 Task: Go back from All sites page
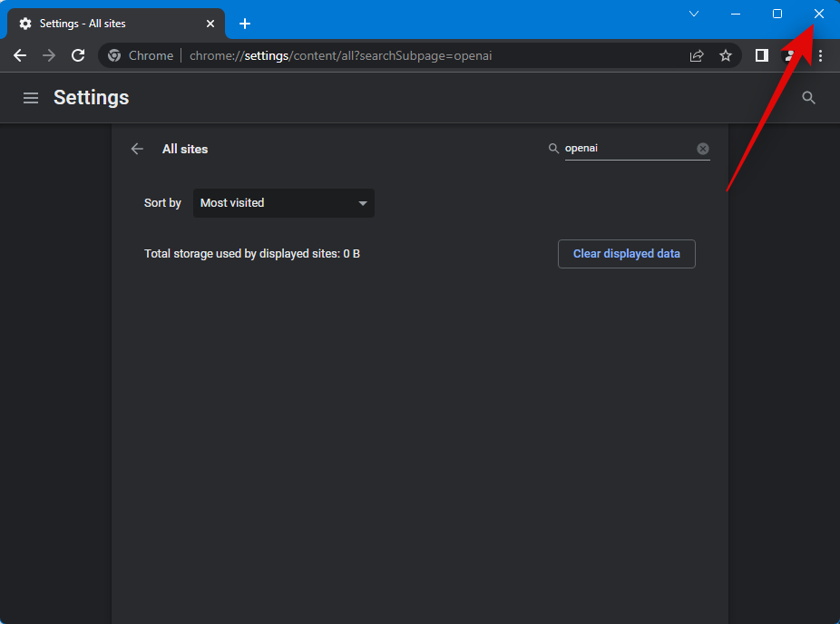click(137, 149)
